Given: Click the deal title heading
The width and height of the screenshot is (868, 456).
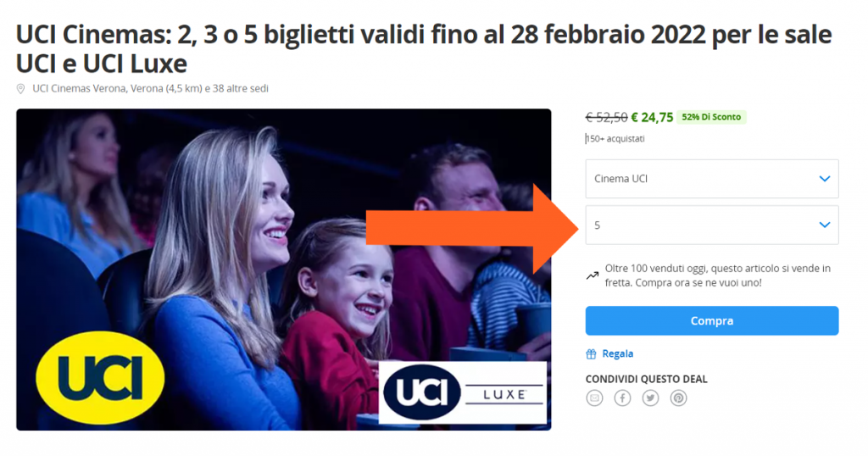Looking at the screenshot, I should 424,48.
